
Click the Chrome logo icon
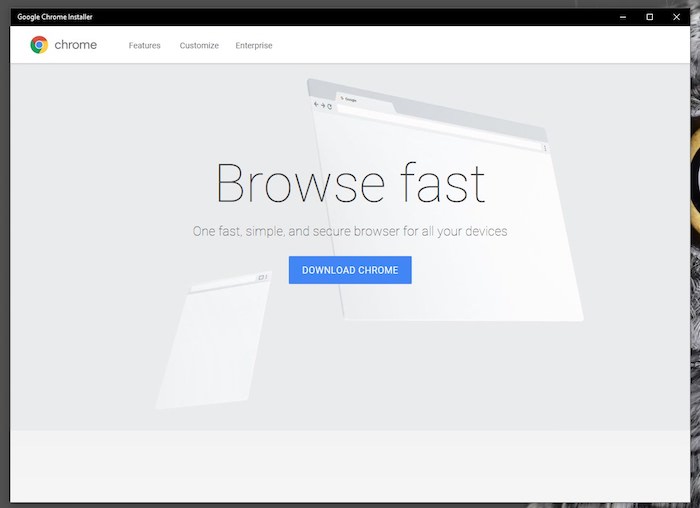[39, 45]
